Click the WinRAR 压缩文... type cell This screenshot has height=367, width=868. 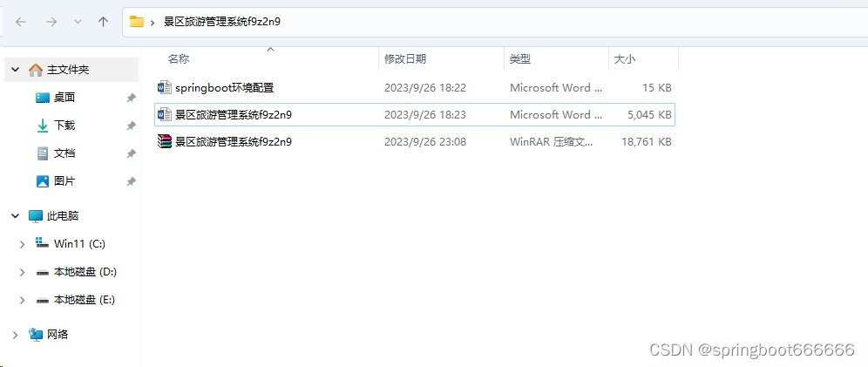(552, 142)
